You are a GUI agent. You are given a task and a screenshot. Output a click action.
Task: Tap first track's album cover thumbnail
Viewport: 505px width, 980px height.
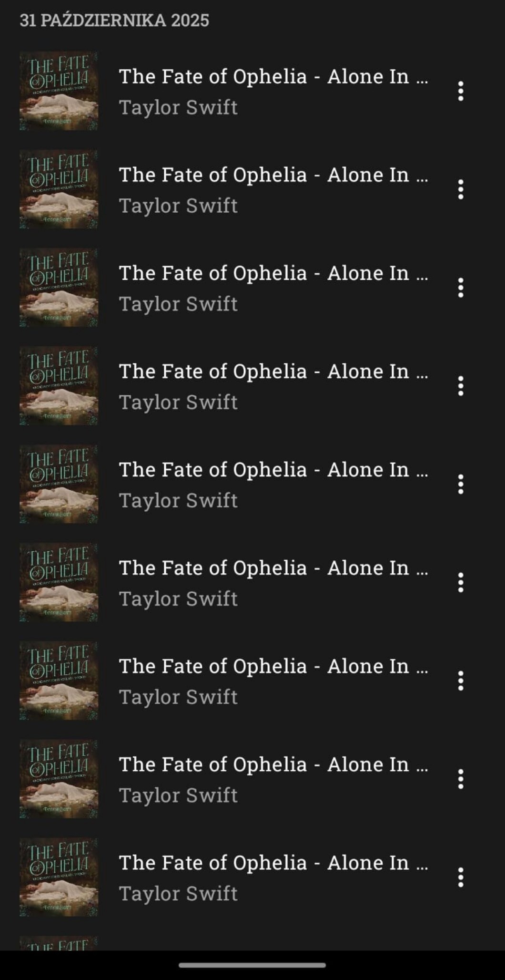(59, 91)
